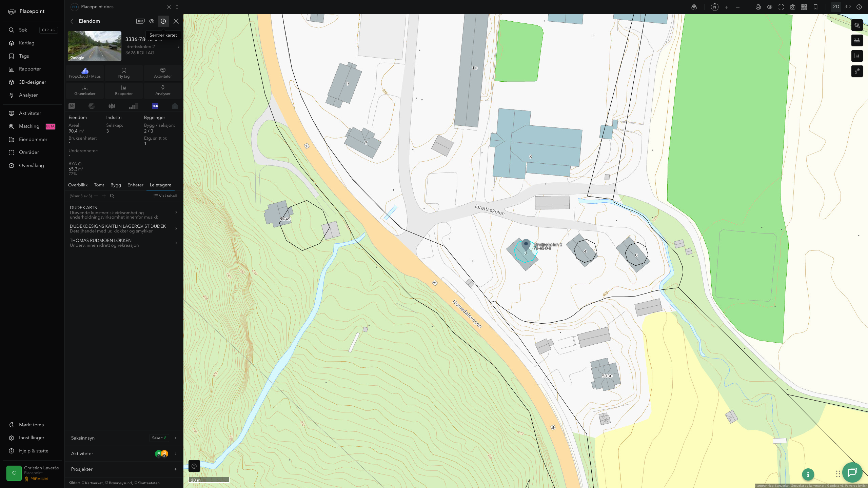Switch to the Bygg tab
The image size is (868, 488).
coord(116,185)
